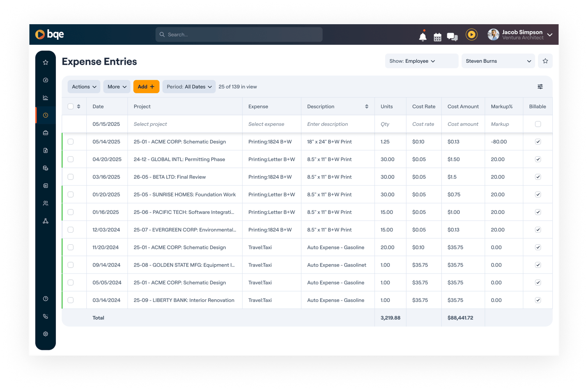
Task: Open Settings via the gear icon
Action: click(x=45, y=334)
